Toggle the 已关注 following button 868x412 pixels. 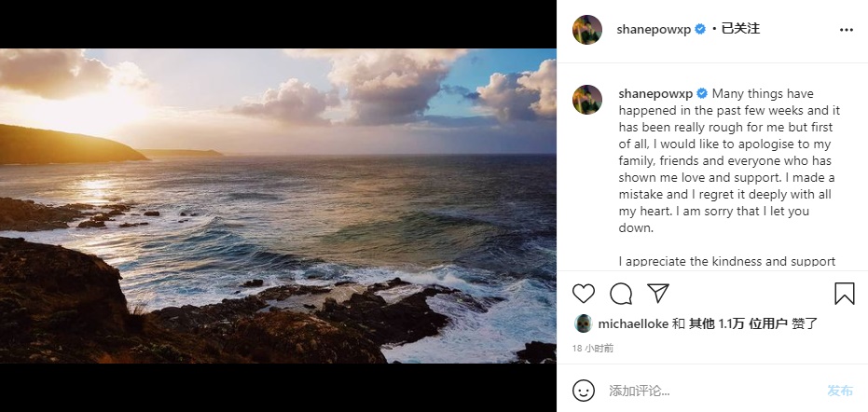[x=741, y=29]
